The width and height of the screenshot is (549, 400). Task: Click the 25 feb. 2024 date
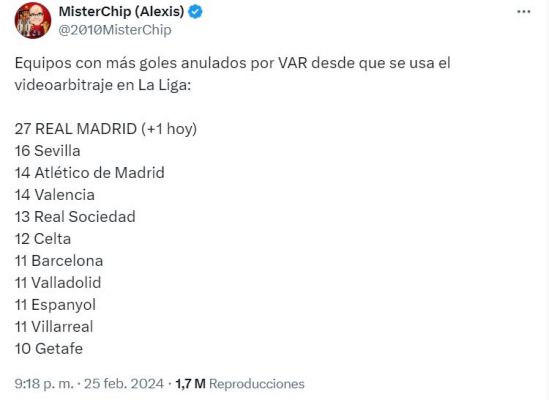click(x=124, y=384)
